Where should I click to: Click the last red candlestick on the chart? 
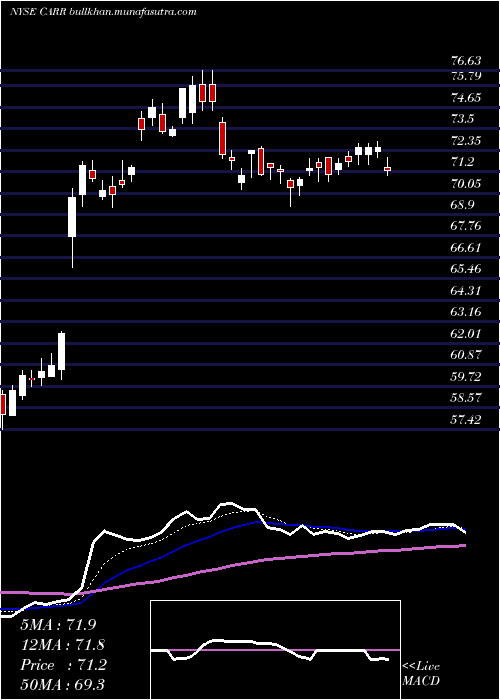388,169
